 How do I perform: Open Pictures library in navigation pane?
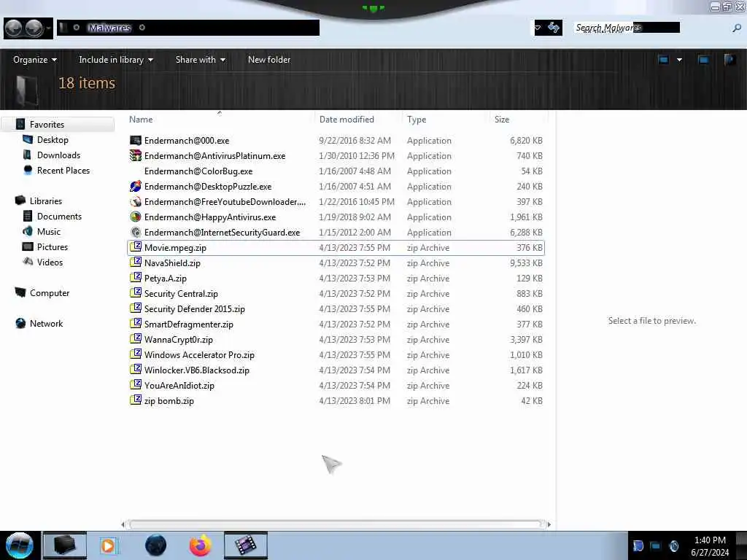(x=53, y=246)
